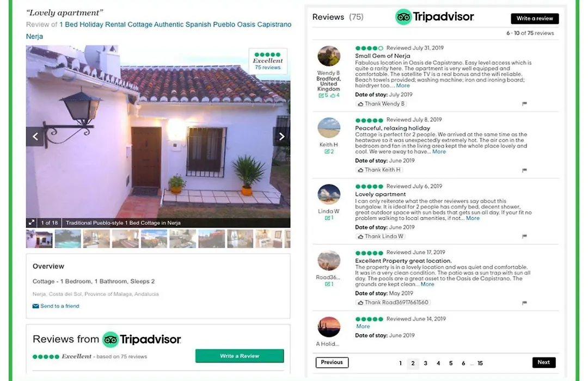Viewport: 588px width, 381px height.
Task: Flag Keith H's review
Action: point(524,170)
